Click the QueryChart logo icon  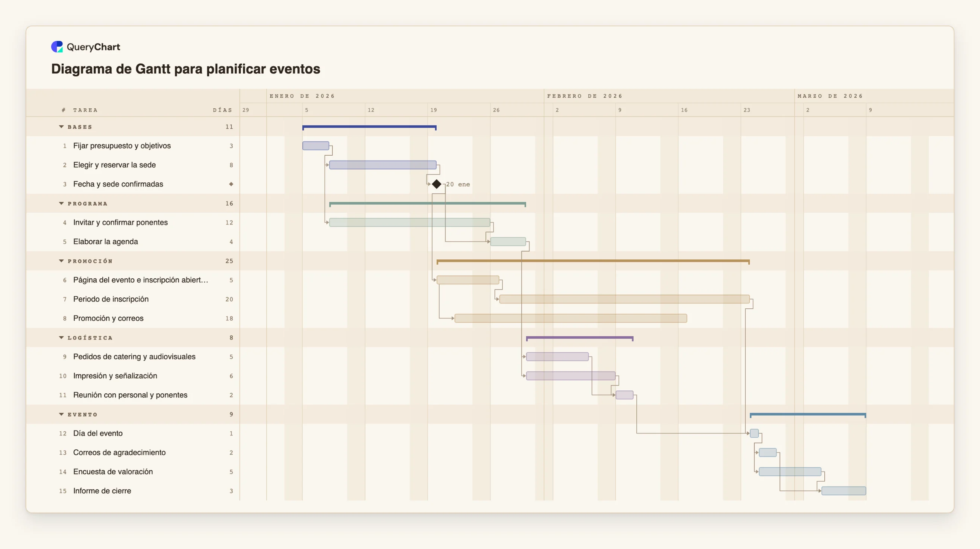tap(57, 47)
